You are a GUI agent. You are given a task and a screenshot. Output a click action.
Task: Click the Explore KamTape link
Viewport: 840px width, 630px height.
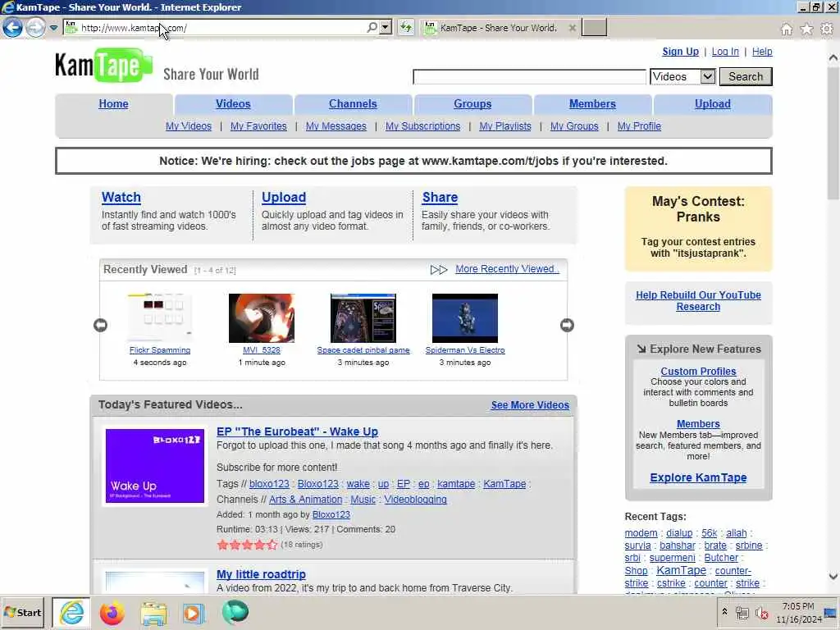click(698, 477)
